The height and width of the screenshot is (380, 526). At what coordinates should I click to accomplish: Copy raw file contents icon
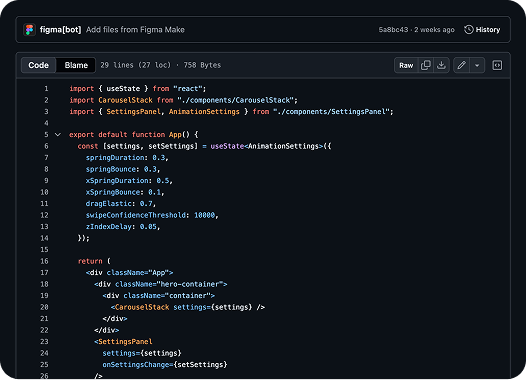tap(426, 65)
